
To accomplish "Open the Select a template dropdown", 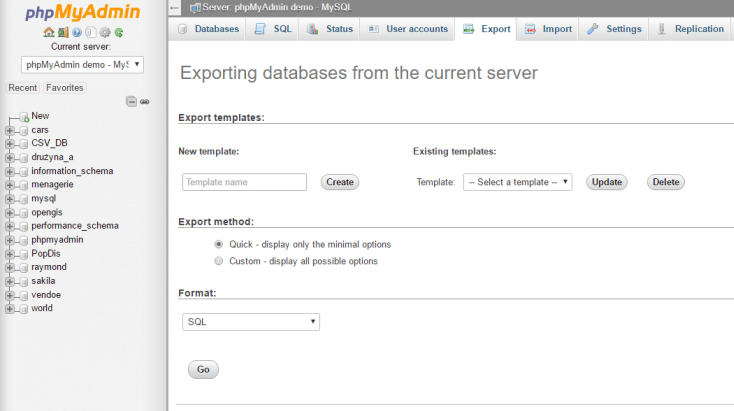I will (518, 182).
